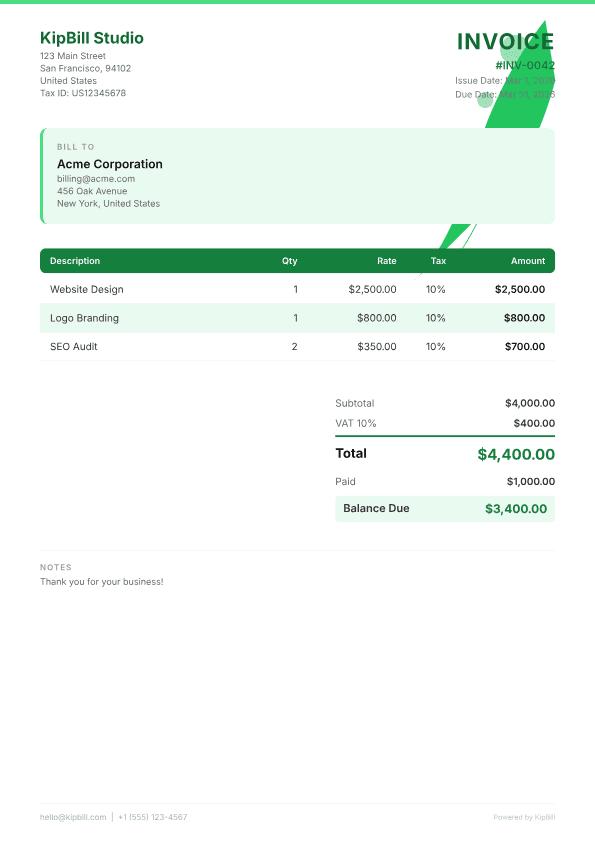
Task: Click the Amount column header
Action: (528, 261)
